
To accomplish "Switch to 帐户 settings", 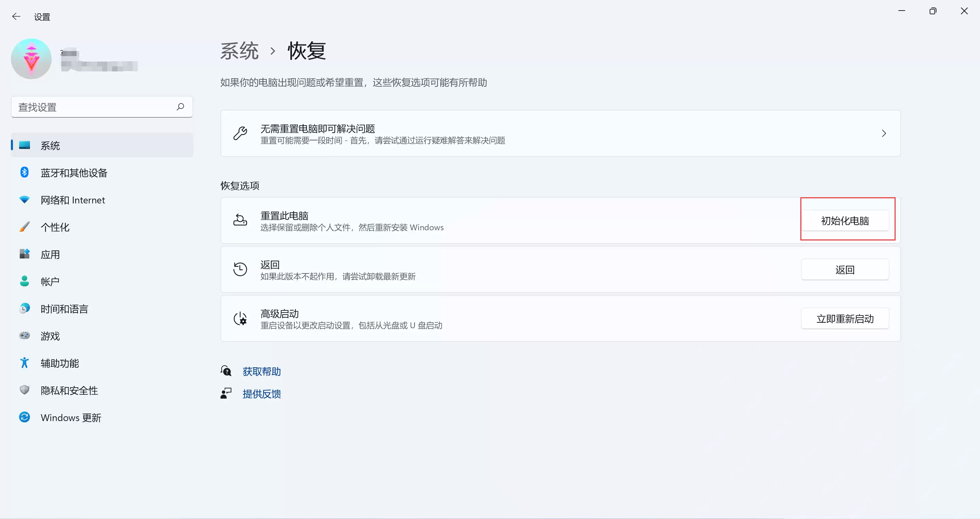I will pos(102,281).
